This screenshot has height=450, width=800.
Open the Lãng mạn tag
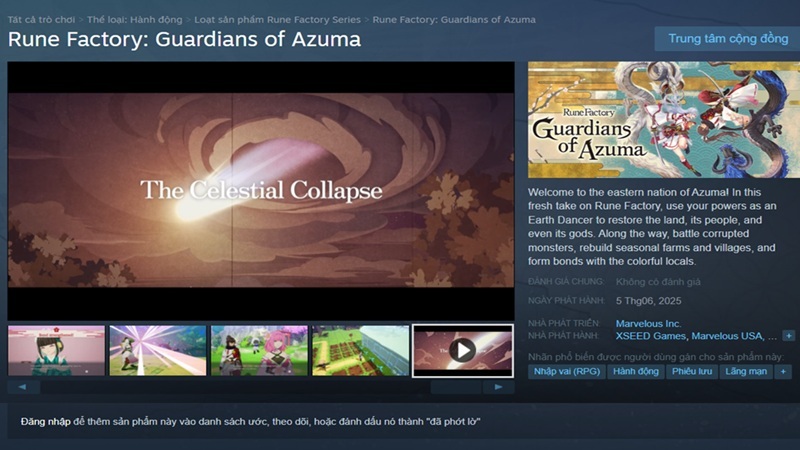[x=746, y=371]
